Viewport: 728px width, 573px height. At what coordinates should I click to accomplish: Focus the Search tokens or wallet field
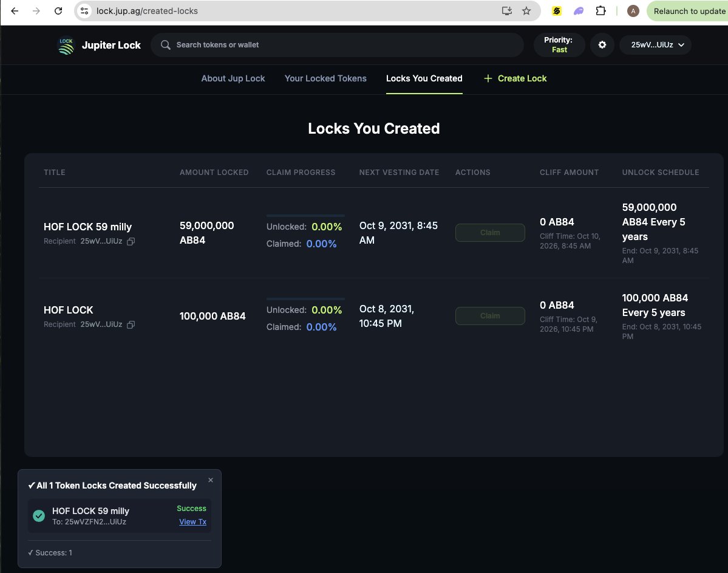337,45
